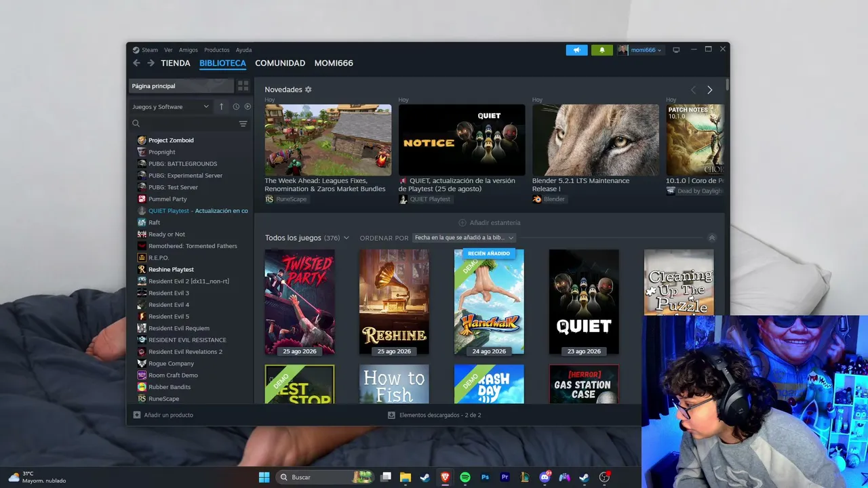Switch to the COMUNIDAD tab
The image size is (868, 488).
tap(280, 63)
